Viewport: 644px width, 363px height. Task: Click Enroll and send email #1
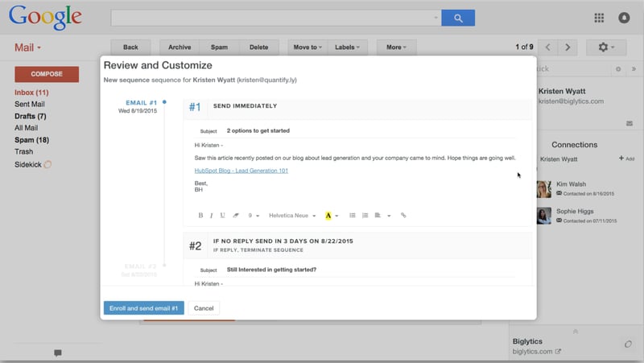click(144, 308)
